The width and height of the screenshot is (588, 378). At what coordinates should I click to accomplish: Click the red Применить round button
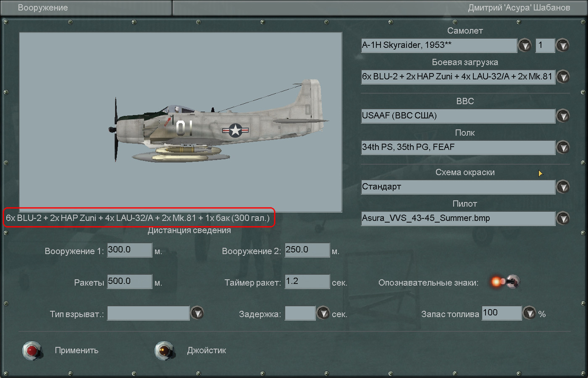(x=32, y=351)
